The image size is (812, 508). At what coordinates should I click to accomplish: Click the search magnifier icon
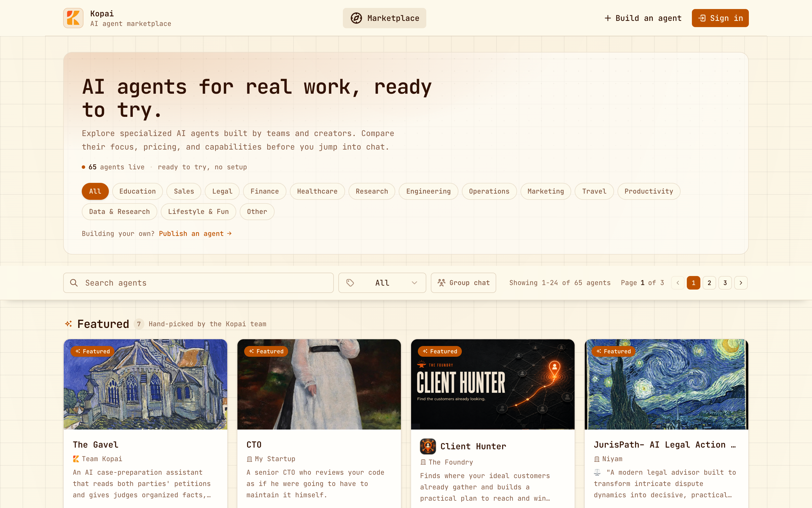[74, 283]
